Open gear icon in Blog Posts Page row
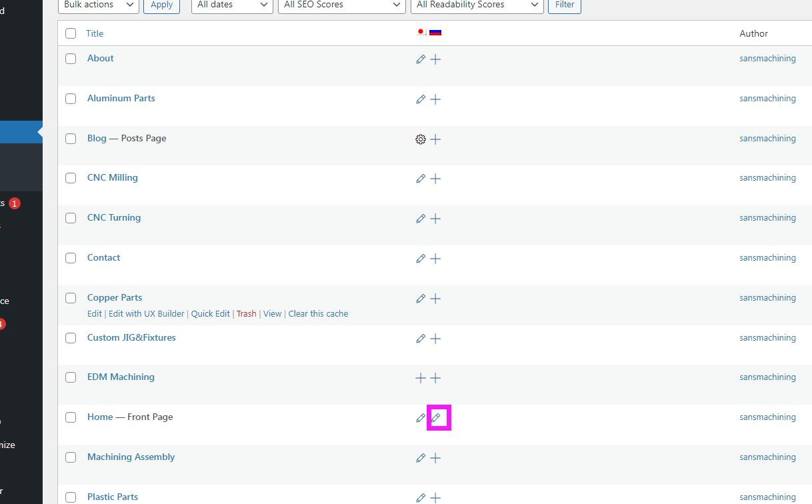Viewport: 812px width, 504px height. 421,139
